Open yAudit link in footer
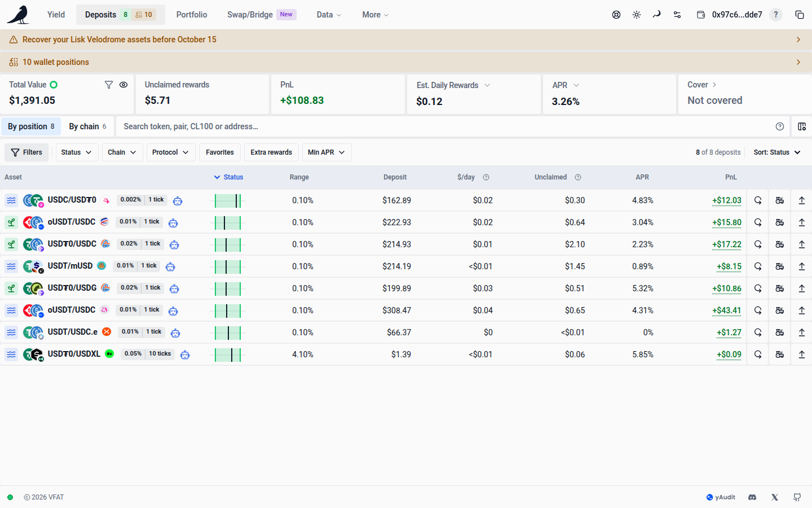This screenshot has height=508, width=812. coord(721,497)
